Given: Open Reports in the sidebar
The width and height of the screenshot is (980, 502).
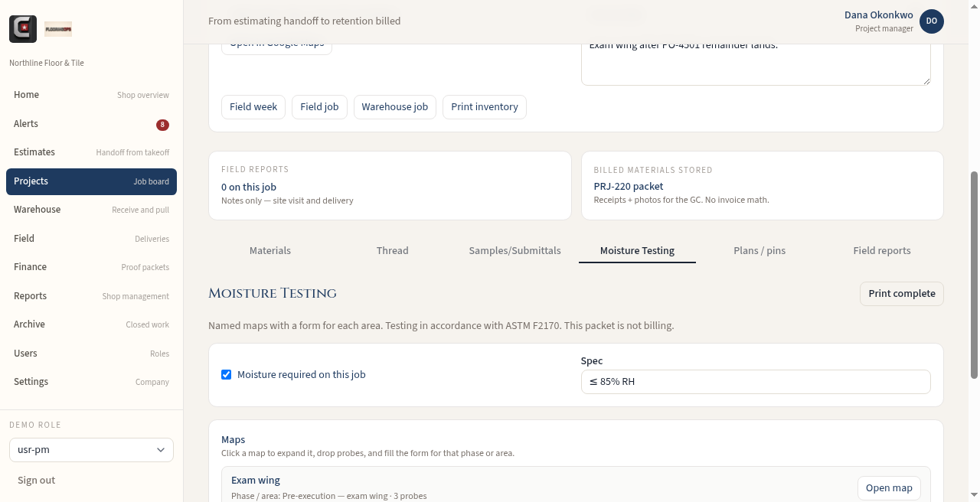Looking at the screenshot, I should (91, 296).
